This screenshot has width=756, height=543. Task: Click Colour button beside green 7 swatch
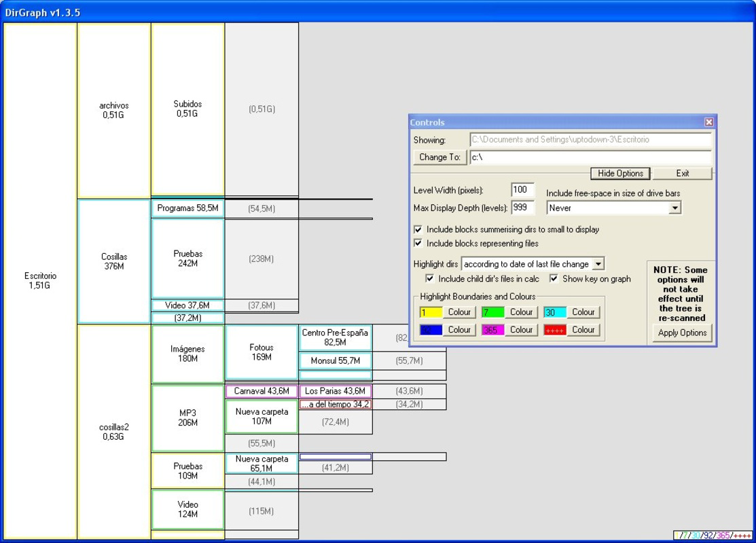click(521, 312)
